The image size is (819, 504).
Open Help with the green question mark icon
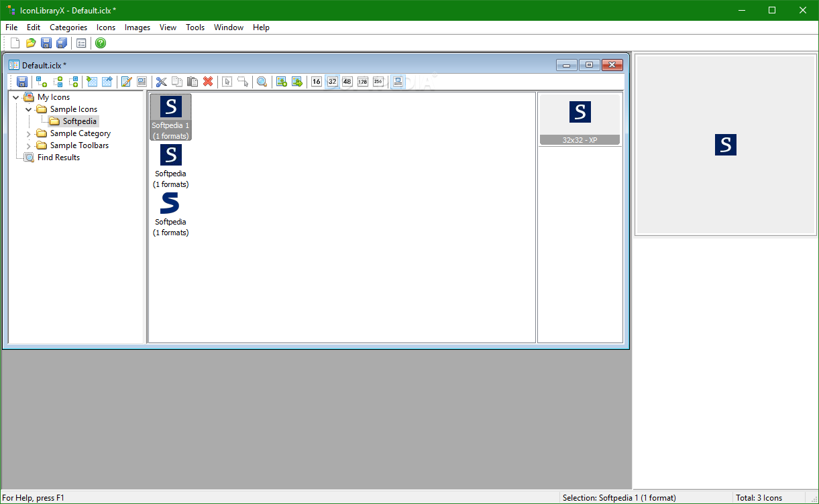(101, 43)
